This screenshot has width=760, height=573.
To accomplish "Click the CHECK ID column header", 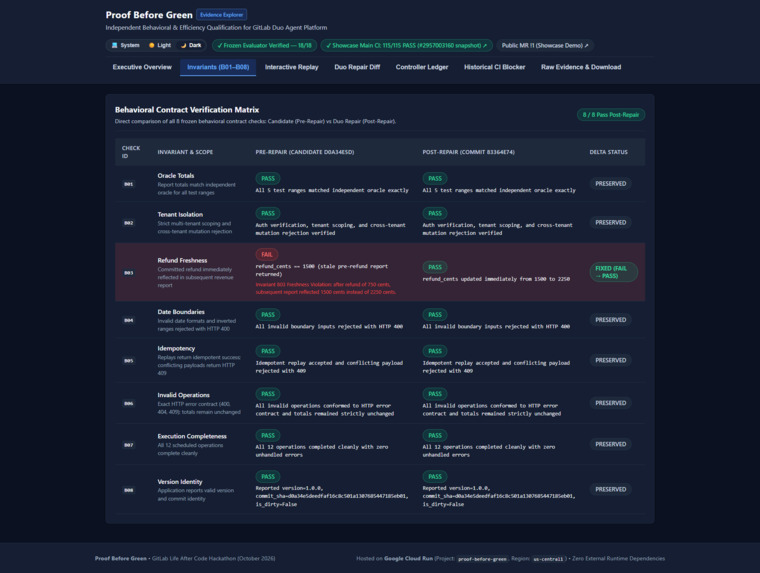I will coord(131,152).
